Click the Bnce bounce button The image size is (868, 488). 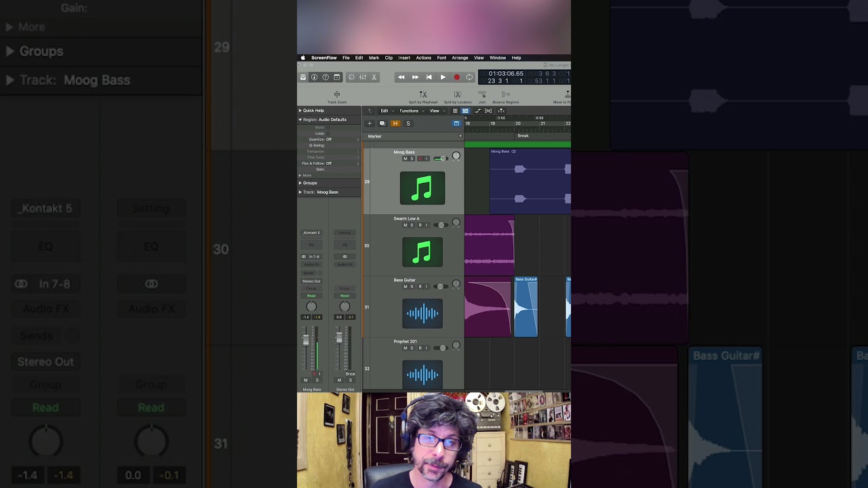pyautogui.click(x=350, y=374)
